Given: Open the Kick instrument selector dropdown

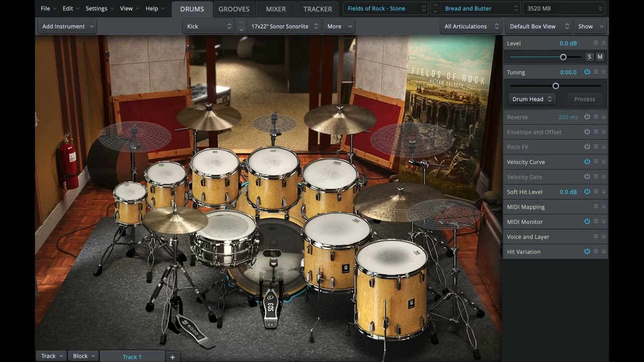Looking at the screenshot, I should click(x=209, y=26).
